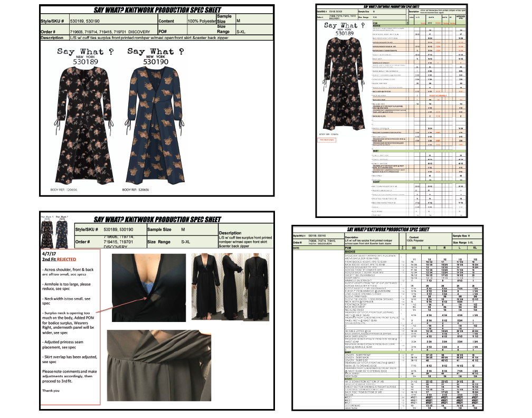
Task: Click order numbers '719606, 719714, 719415, 719701 DISCOVERY'
Action: (110, 32)
